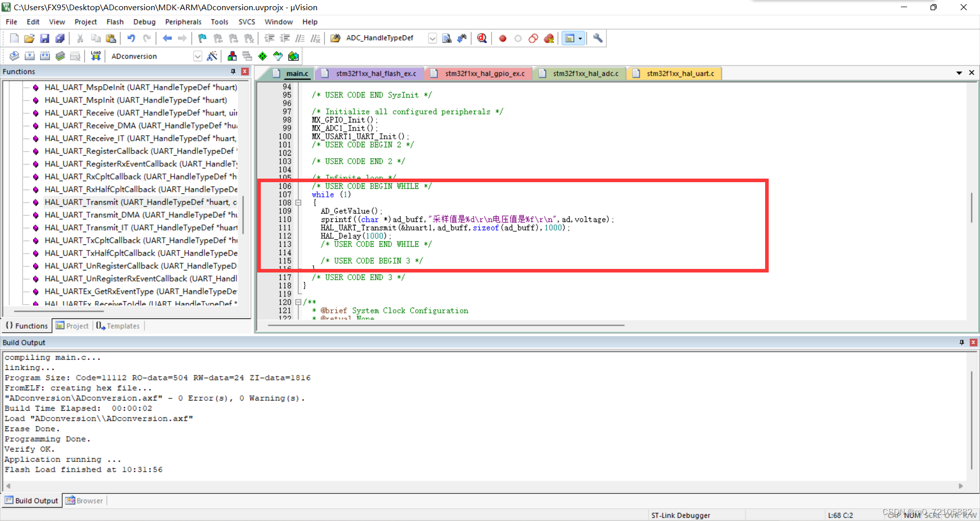The image size is (980, 521).
Task: Pin the Build Output panel
Action: coord(962,342)
